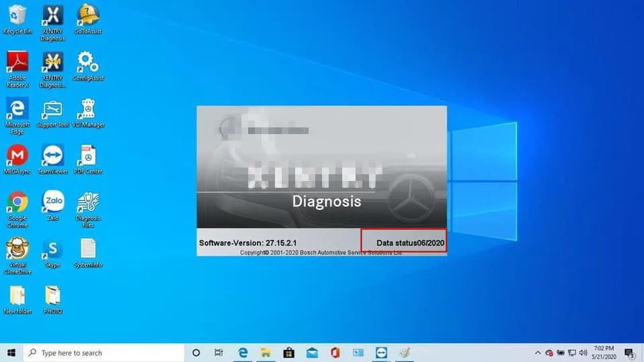Open PDF Center desktop shortcut
The image size is (644, 362).
pyautogui.click(x=88, y=160)
